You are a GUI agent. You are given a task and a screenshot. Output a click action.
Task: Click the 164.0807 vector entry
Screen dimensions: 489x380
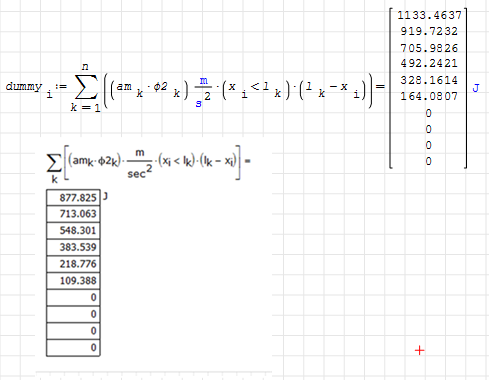point(429,96)
